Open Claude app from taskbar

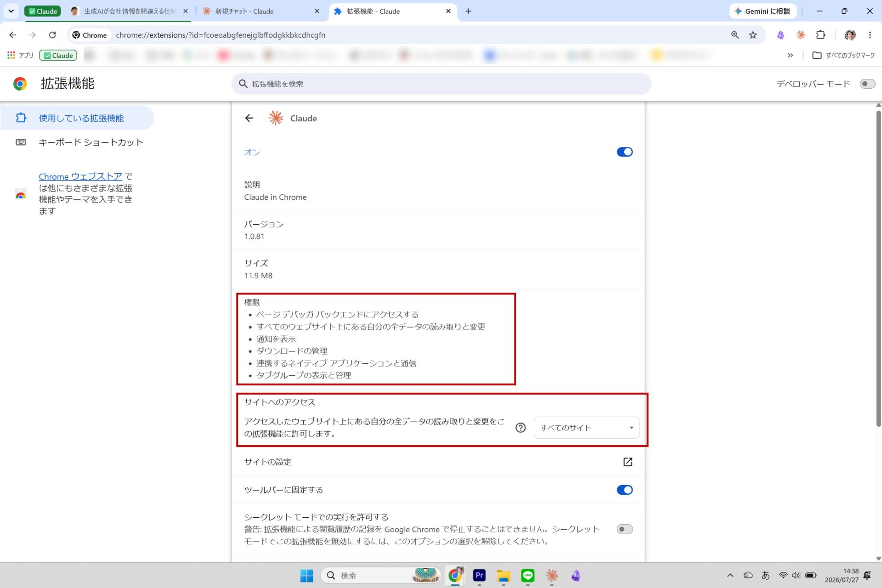(552, 575)
